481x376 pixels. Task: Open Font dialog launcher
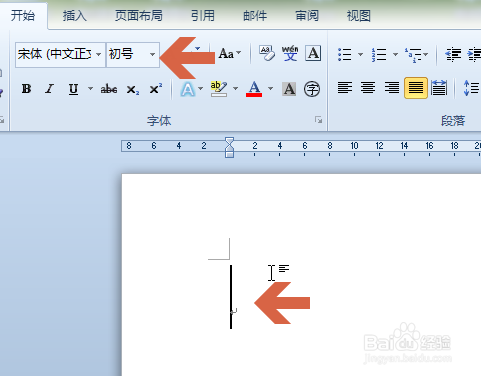pos(318,120)
